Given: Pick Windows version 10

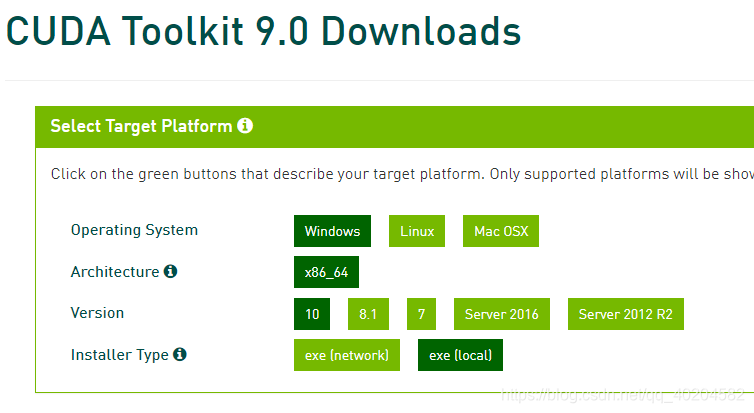Looking at the screenshot, I should pyautogui.click(x=312, y=314).
